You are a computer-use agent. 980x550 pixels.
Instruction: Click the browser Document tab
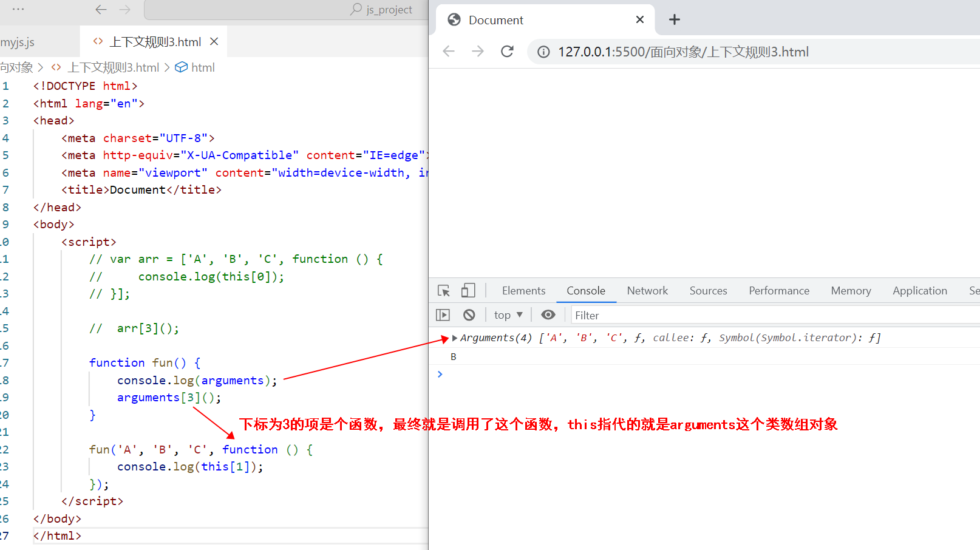(x=545, y=20)
